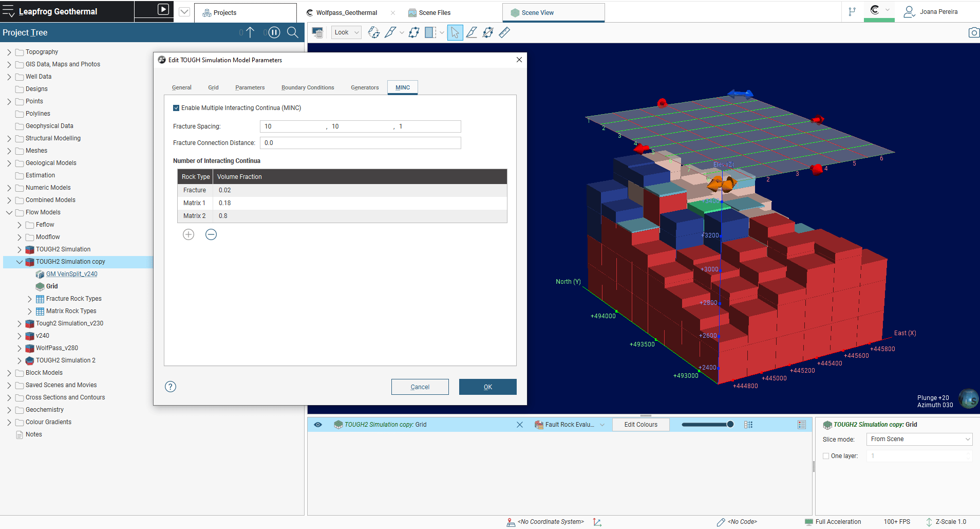Click the Project Tree up arrow icon
The width and height of the screenshot is (980, 529).
click(250, 32)
